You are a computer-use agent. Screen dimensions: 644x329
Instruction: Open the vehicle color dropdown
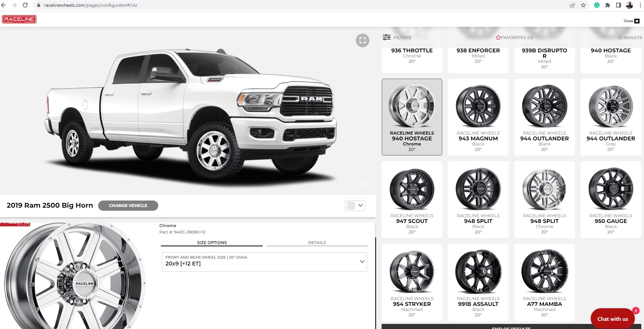click(x=355, y=206)
